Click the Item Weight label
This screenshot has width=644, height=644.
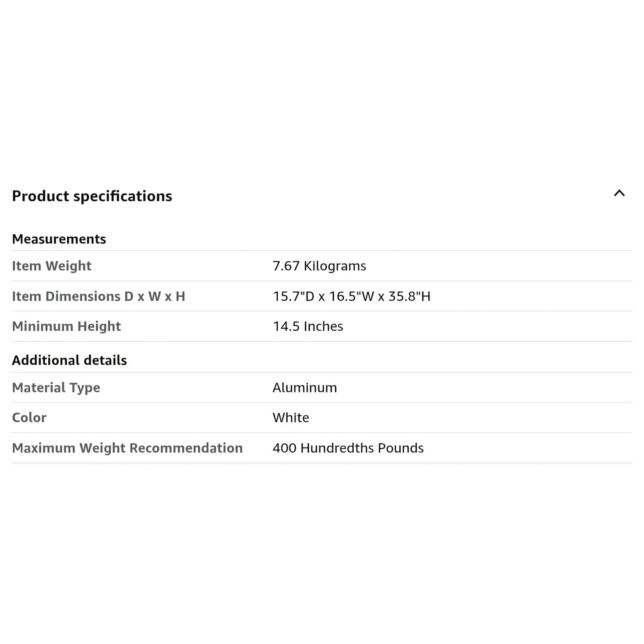(x=52, y=266)
